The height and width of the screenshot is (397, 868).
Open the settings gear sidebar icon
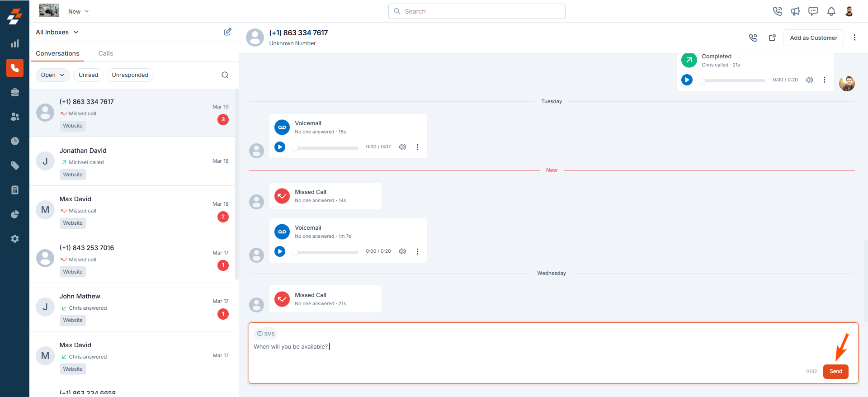(x=15, y=239)
